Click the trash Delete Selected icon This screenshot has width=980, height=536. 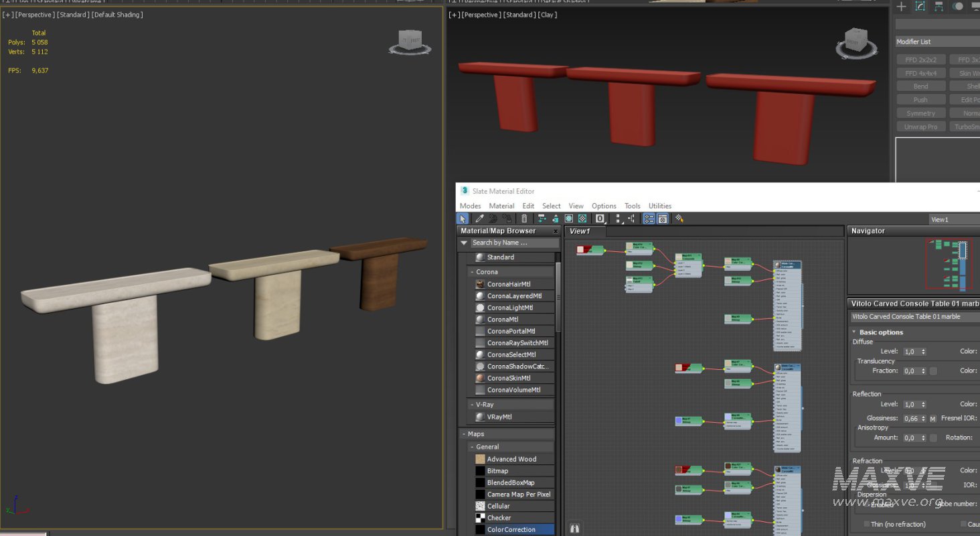(524, 218)
